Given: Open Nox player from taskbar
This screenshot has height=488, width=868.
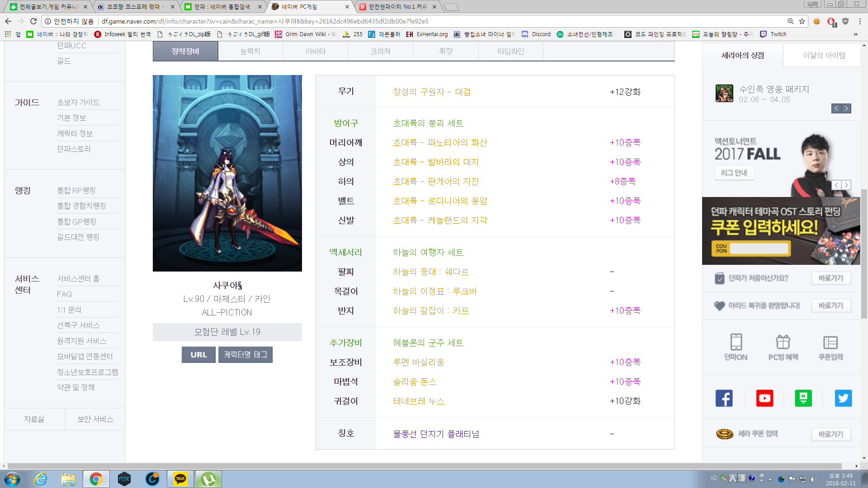Looking at the screenshot, I should click(x=124, y=479).
